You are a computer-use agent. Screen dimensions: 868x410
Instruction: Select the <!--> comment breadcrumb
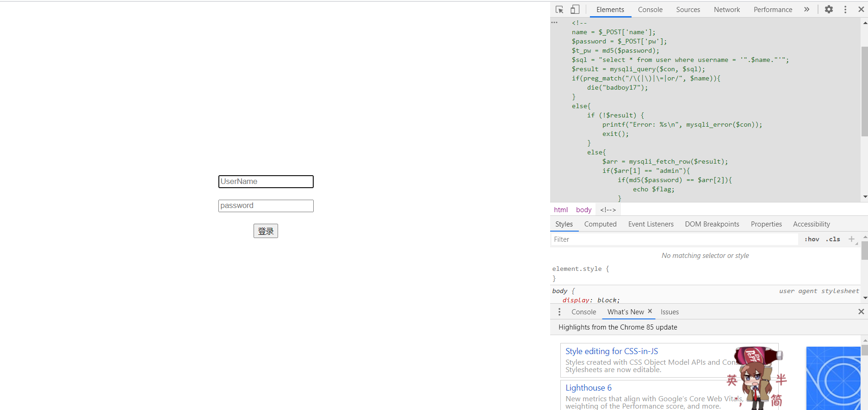click(x=608, y=210)
